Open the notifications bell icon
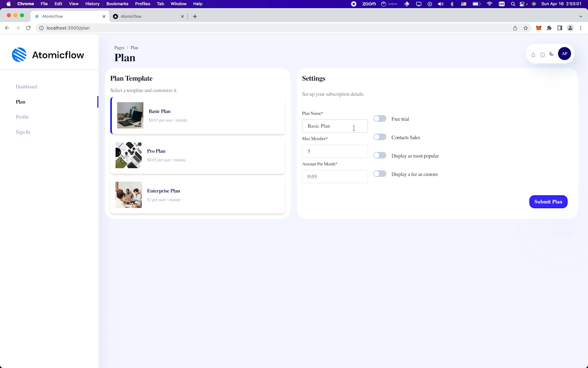This screenshot has height=368, width=588. coord(533,55)
